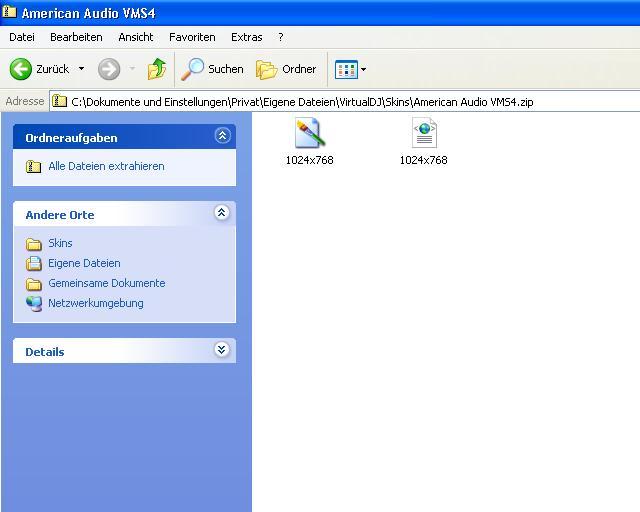The height and width of the screenshot is (512, 640).
Task: Open Eigene Dateien link
Action: [84, 263]
